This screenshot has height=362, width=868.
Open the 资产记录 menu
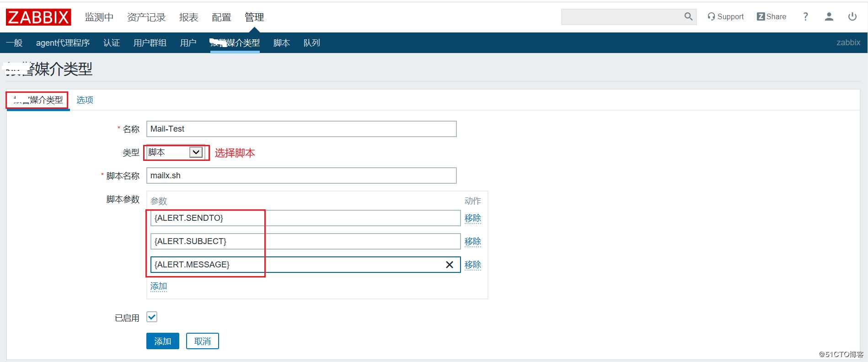pos(146,17)
